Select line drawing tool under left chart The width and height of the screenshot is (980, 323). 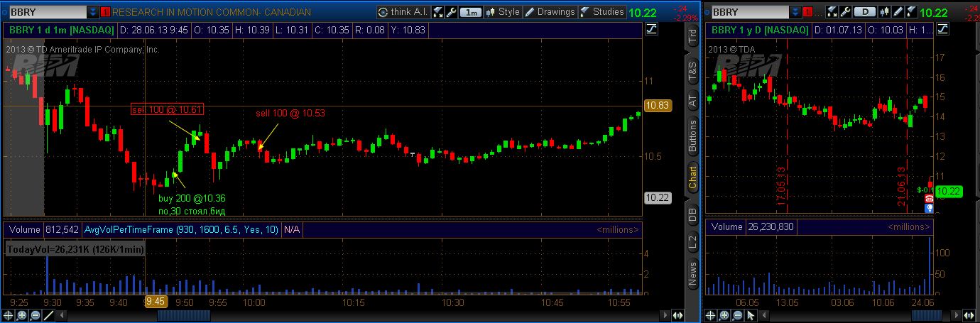coord(48,315)
